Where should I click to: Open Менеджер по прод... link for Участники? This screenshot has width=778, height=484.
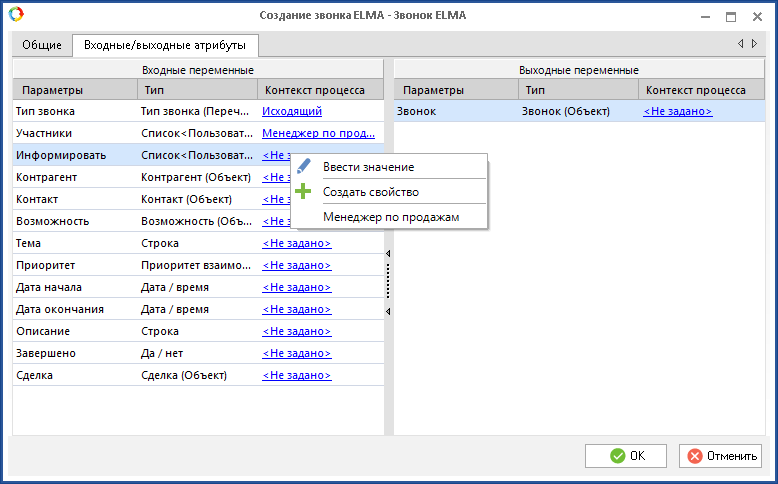(319, 133)
